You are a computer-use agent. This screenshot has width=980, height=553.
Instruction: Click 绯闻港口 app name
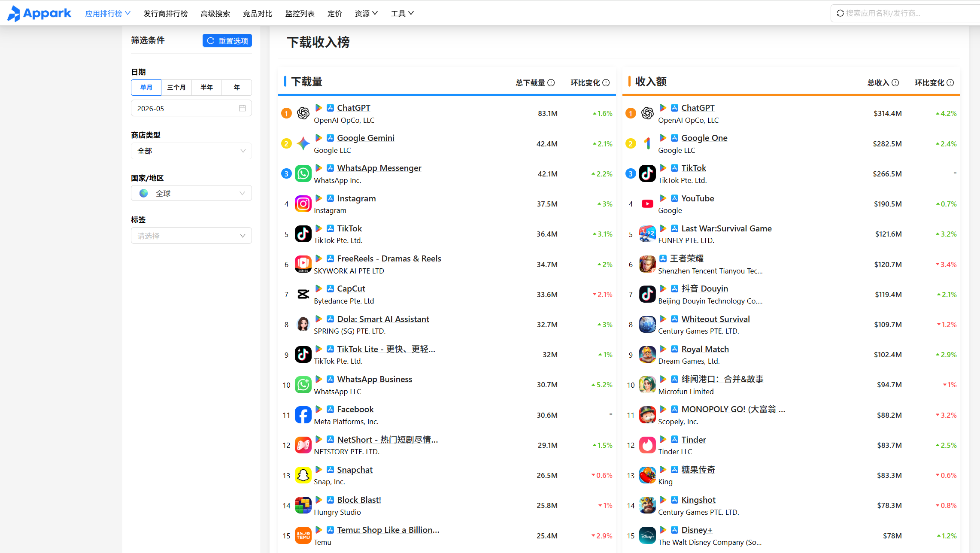pos(722,379)
